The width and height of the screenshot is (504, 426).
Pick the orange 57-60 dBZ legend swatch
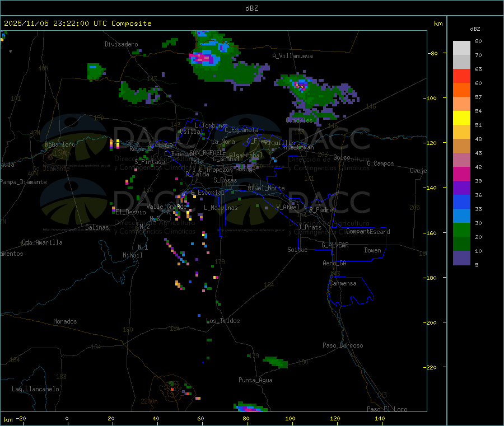461,90
